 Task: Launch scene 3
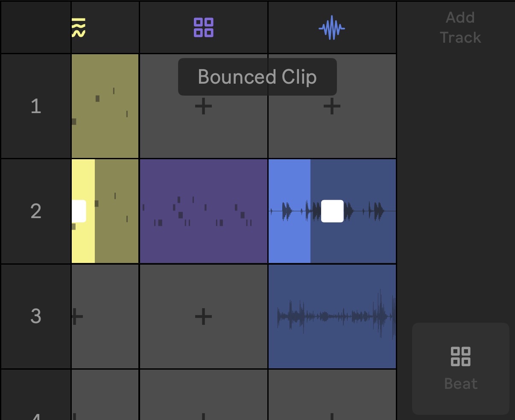tap(36, 316)
